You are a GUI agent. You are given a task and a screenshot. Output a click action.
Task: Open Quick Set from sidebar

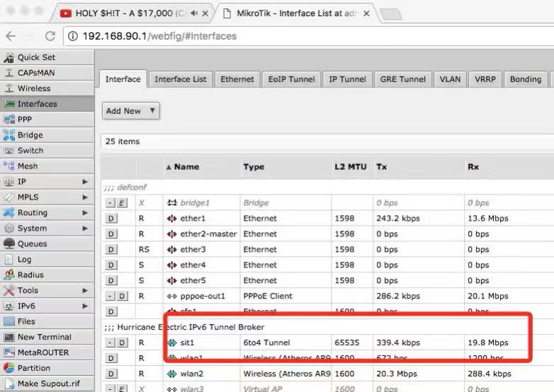(x=47, y=57)
